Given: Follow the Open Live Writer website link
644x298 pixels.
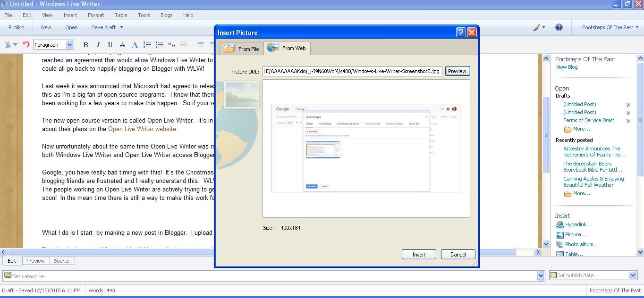Looking at the screenshot, I should click(142, 129).
